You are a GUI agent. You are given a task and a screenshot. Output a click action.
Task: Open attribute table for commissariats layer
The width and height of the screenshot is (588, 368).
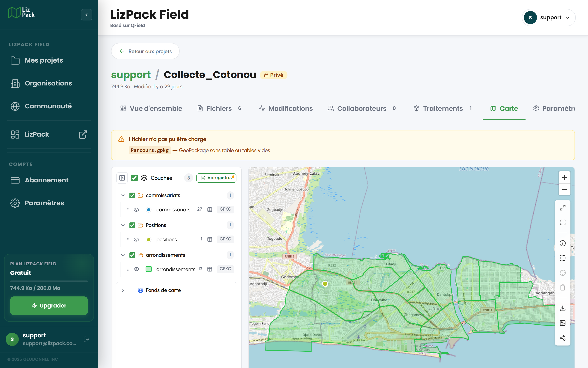click(210, 210)
